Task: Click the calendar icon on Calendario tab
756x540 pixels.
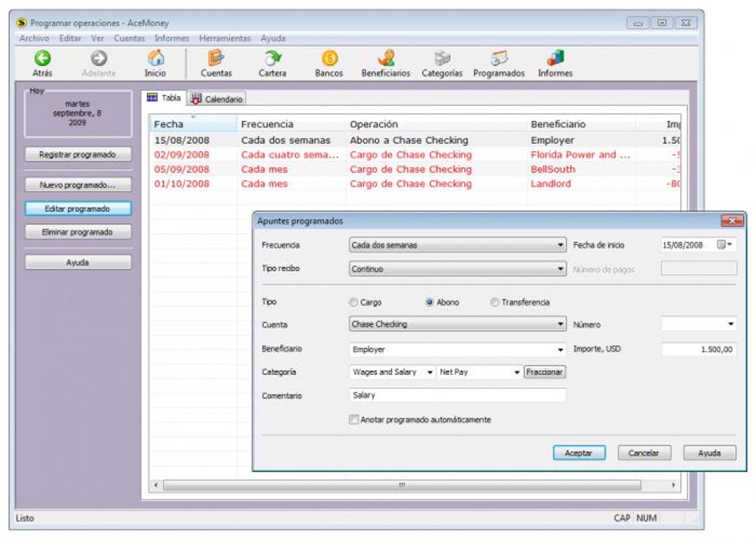Action: point(196,99)
